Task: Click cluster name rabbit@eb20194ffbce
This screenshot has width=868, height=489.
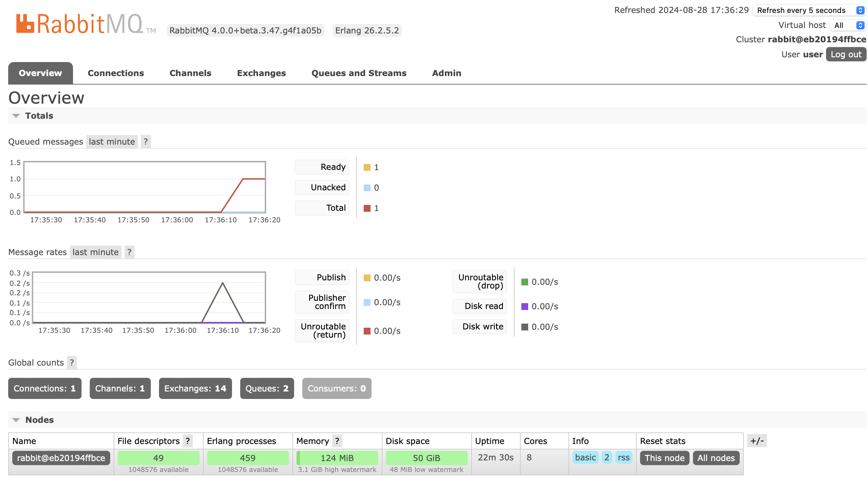Action: 817,40
